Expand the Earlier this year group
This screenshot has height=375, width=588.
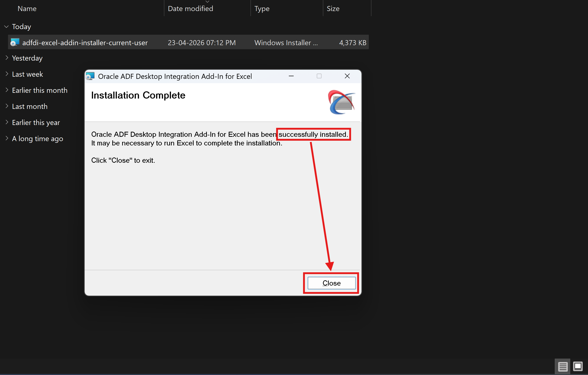point(6,122)
